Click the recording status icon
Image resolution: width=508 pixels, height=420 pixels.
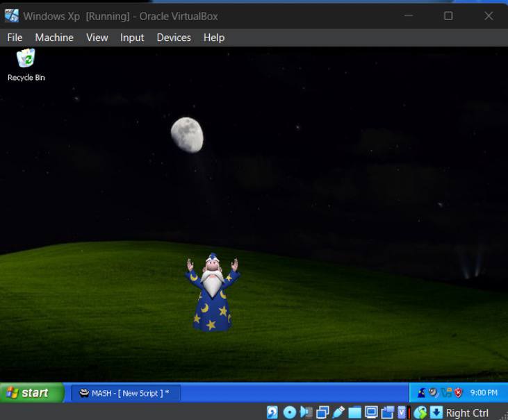pos(388,412)
